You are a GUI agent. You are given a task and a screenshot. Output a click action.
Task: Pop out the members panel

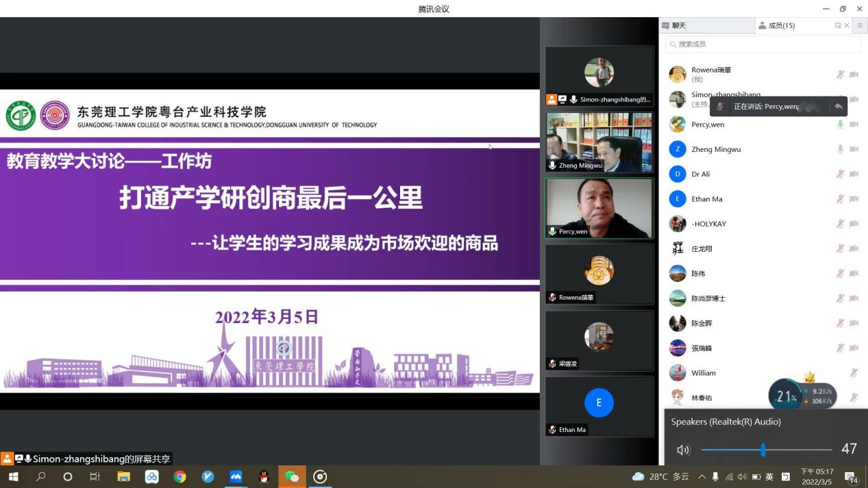(x=837, y=26)
